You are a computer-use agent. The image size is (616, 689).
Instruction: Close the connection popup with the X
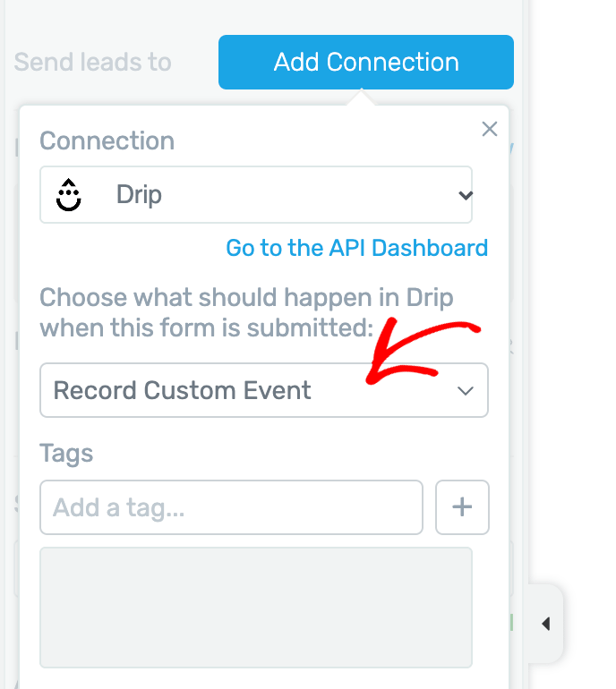point(490,129)
